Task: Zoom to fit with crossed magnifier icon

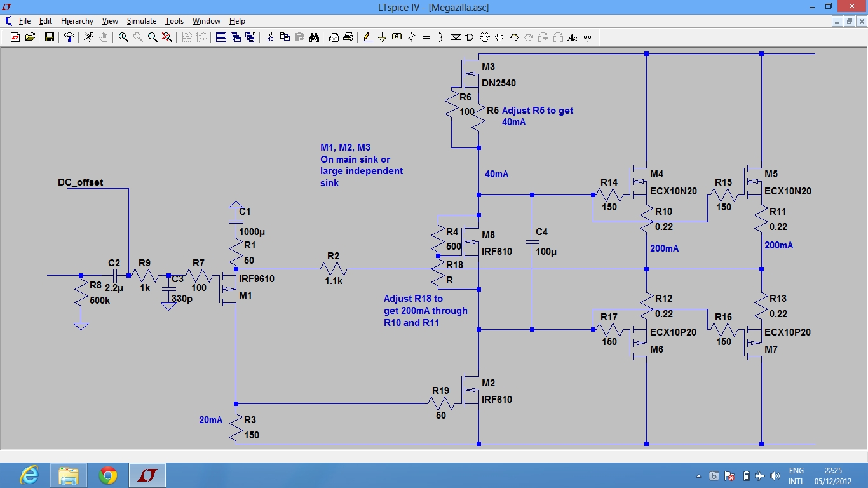Action: click(x=167, y=37)
